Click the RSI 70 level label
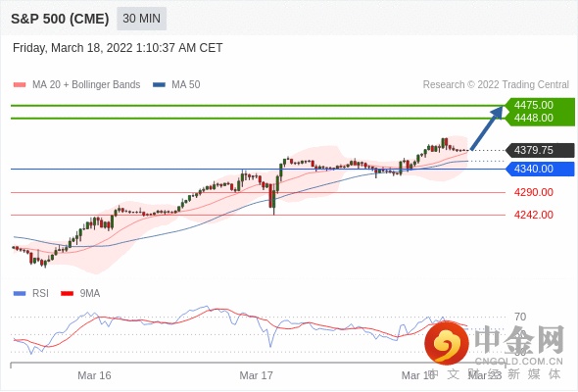 click(x=520, y=317)
